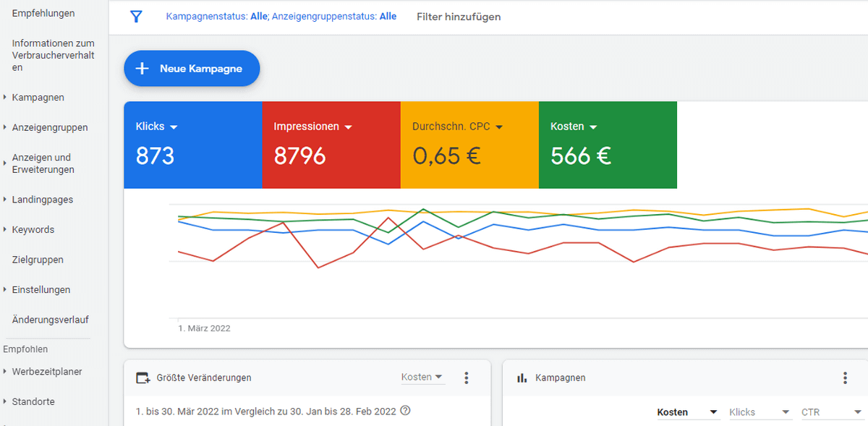This screenshot has width=868, height=426.
Task: Open CTR column dropdown in Kampagnen card
Action: tap(832, 412)
